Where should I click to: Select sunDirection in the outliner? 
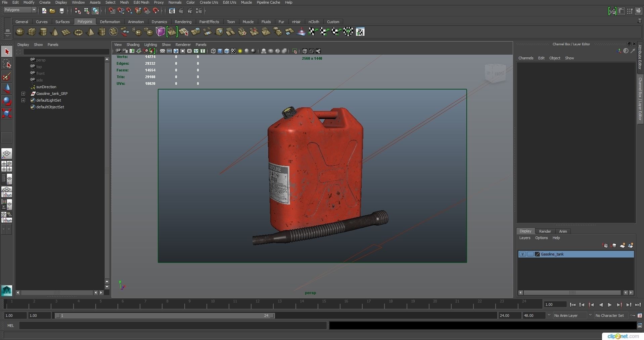pos(46,87)
